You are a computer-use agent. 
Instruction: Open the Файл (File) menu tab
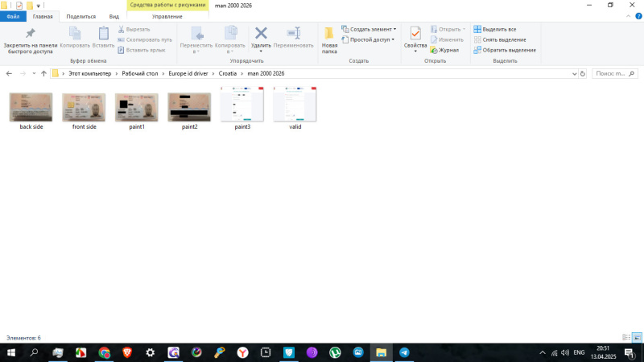point(13,16)
